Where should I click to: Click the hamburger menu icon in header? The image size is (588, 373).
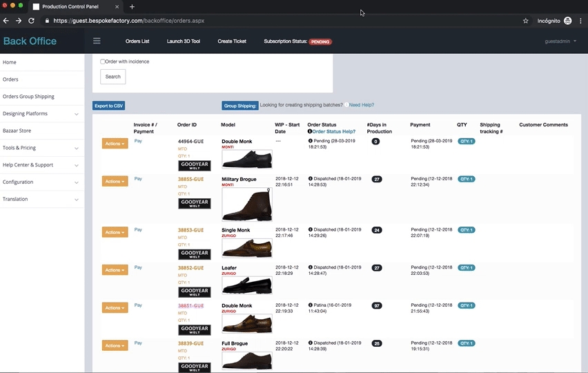97,41
